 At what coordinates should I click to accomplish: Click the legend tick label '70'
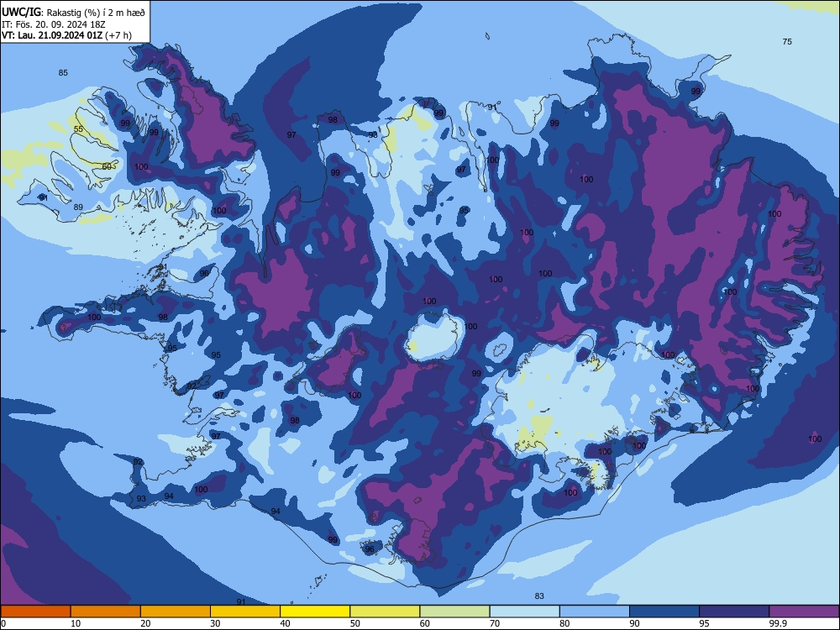click(x=495, y=623)
